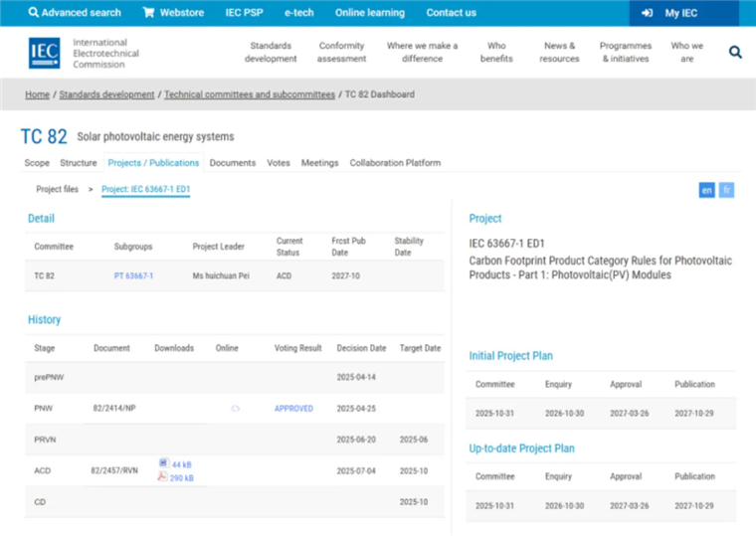The height and width of the screenshot is (536, 756).
Task: Click the online cloud icon for PNW
Action: [x=236, y=409]
